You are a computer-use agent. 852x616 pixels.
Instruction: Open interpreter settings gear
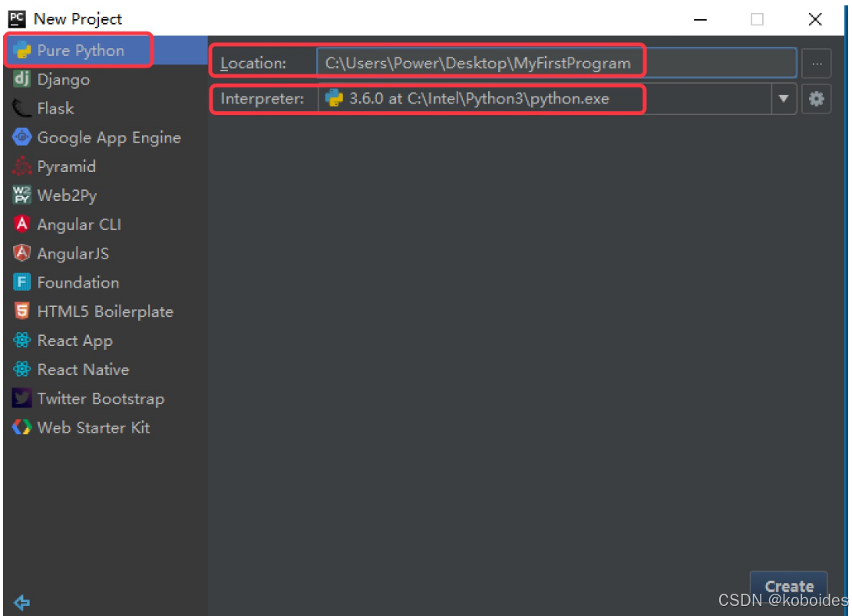tap(816, 99)
